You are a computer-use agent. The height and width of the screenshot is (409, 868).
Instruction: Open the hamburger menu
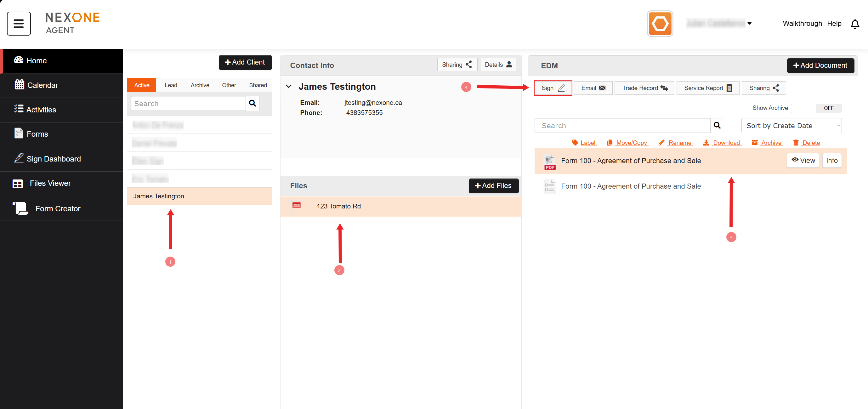19,24
